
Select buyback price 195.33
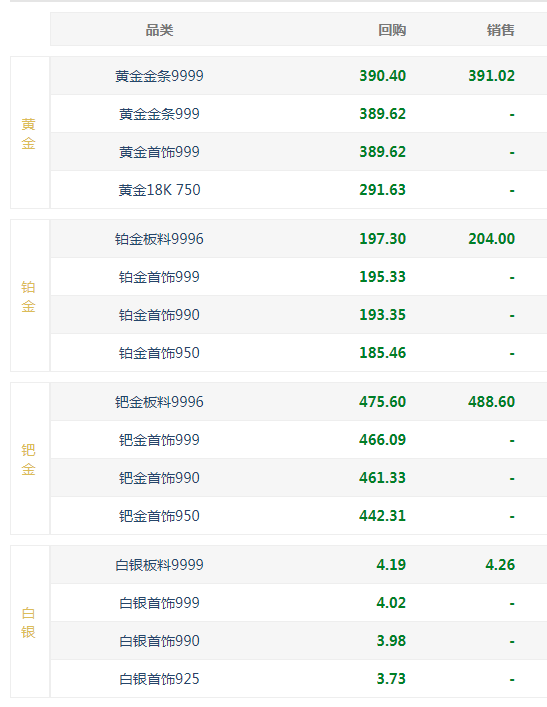pyautogui.click(x=382, y=277)
